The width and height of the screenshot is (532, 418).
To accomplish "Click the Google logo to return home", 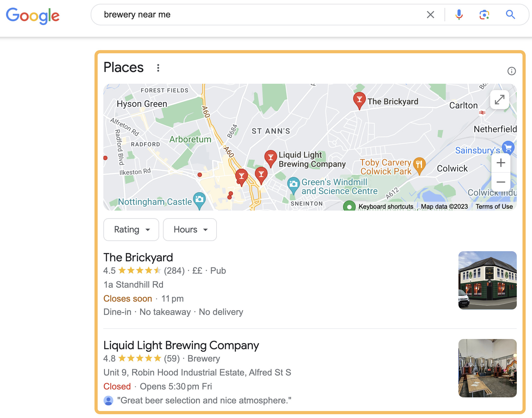I will pos(33,15).
